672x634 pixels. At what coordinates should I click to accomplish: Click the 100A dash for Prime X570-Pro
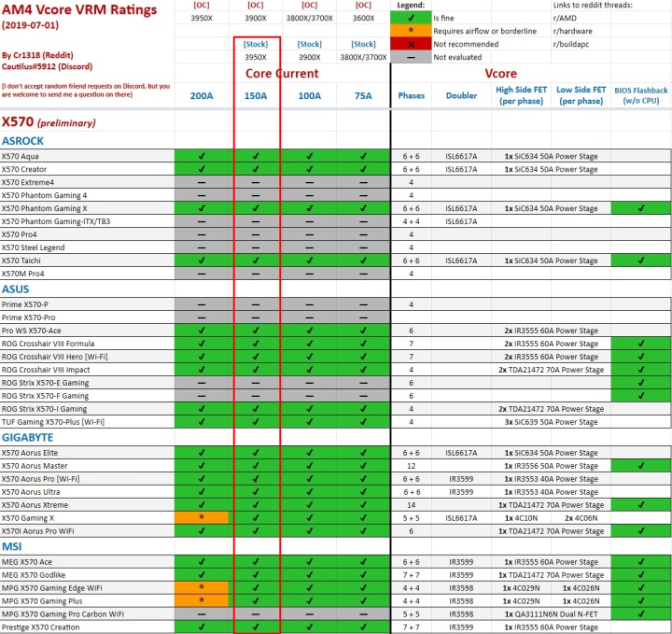310,317
